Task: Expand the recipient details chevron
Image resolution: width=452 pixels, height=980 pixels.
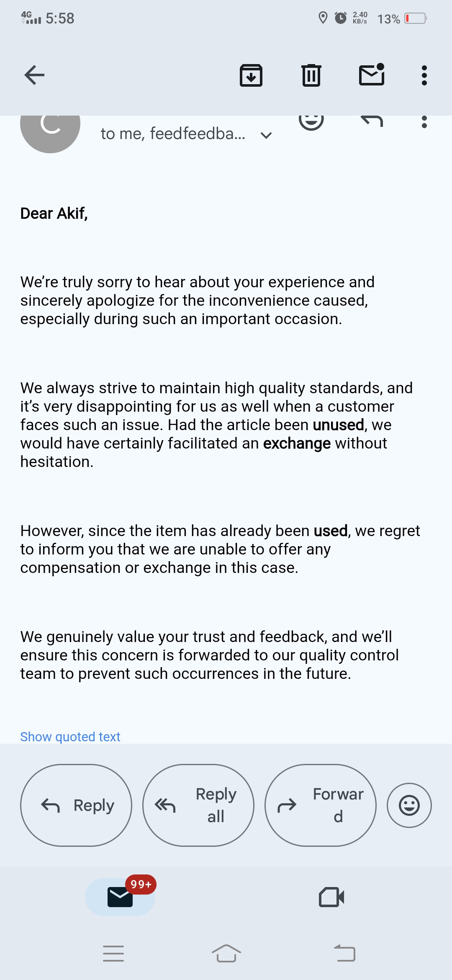Action: [266, 135]
